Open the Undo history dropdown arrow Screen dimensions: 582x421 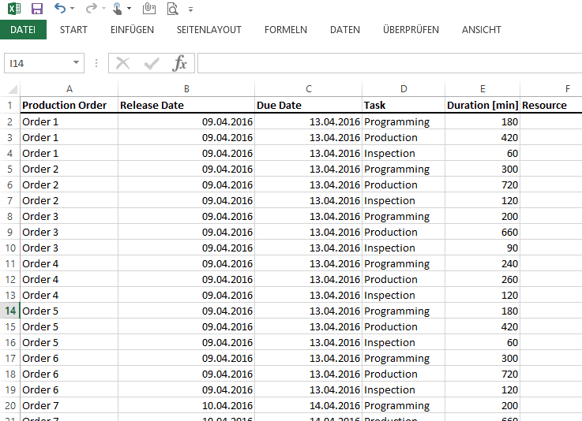[72, 9]
